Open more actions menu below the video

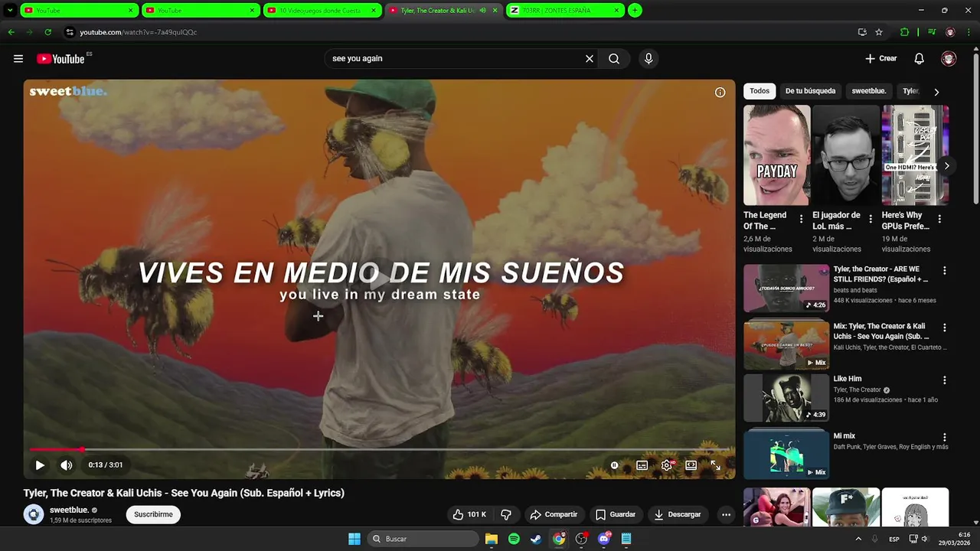[x=726, y=514]
